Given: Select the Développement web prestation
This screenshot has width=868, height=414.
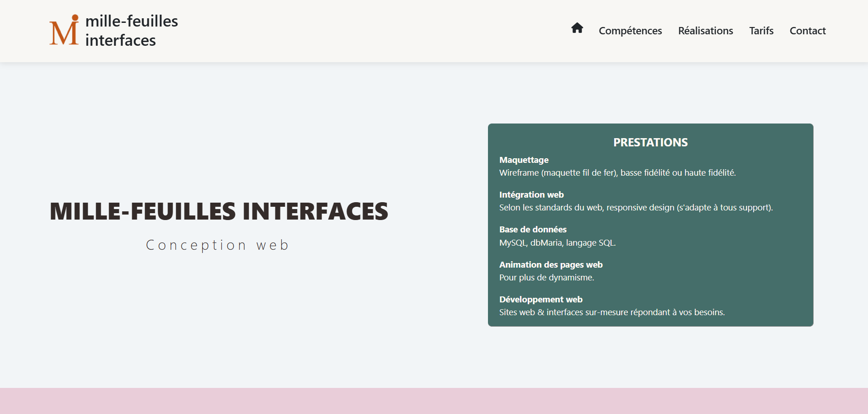Looking at the screenshot, I should point(541,299).
